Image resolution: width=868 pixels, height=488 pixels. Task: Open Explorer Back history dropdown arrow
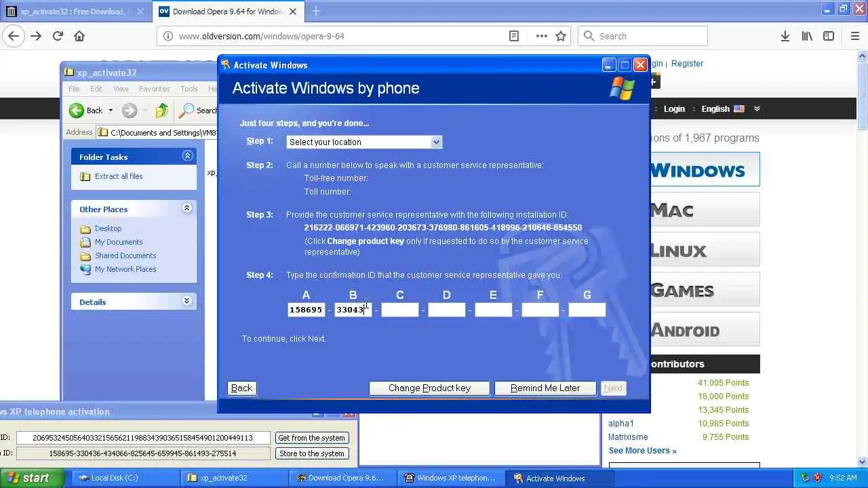pyautogui.click(x=111, y=110)
